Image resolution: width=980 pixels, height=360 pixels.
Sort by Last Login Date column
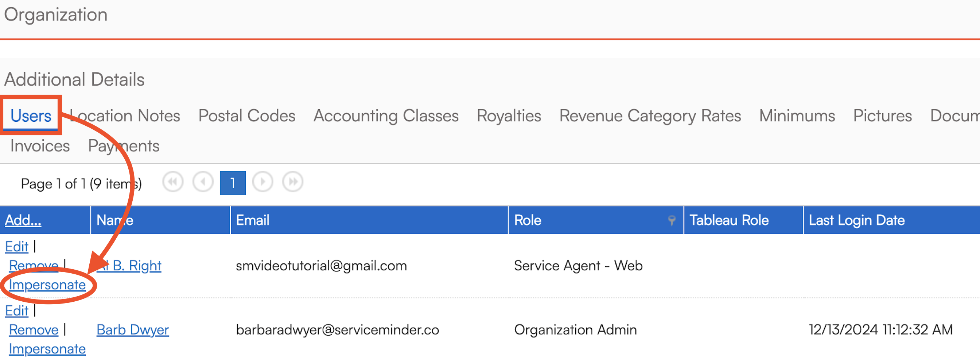point(856,220)
